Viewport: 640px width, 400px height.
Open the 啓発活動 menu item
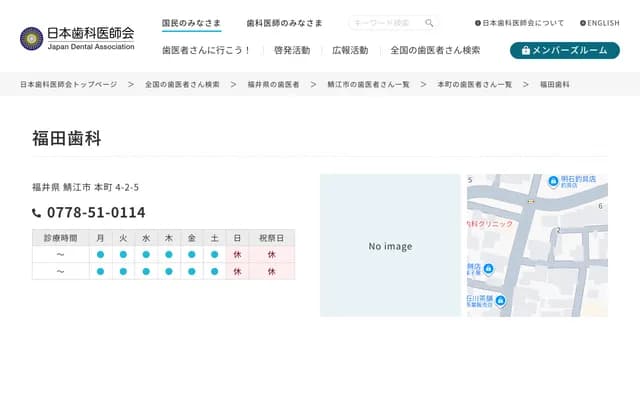(x=291, y=50)
